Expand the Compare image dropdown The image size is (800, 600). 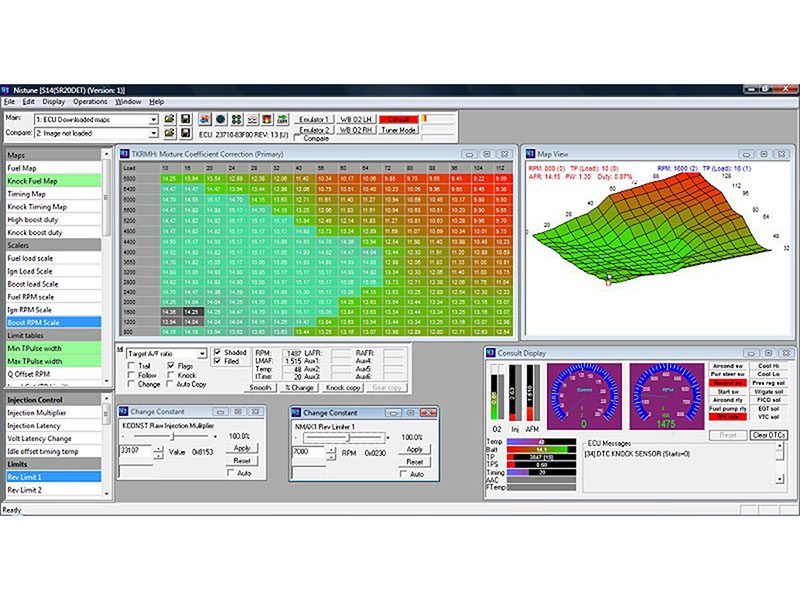(x=154, y=132)
